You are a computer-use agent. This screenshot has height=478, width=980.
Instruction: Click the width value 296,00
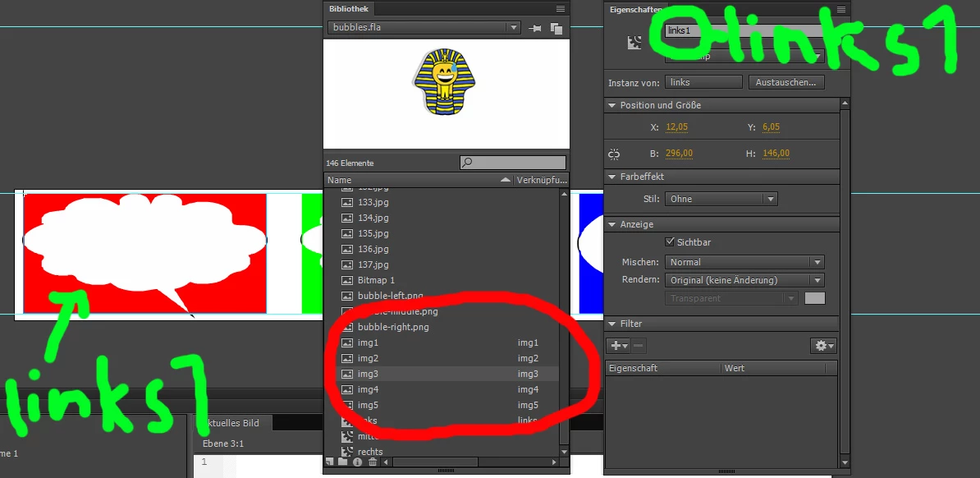[x=679, y=154]
